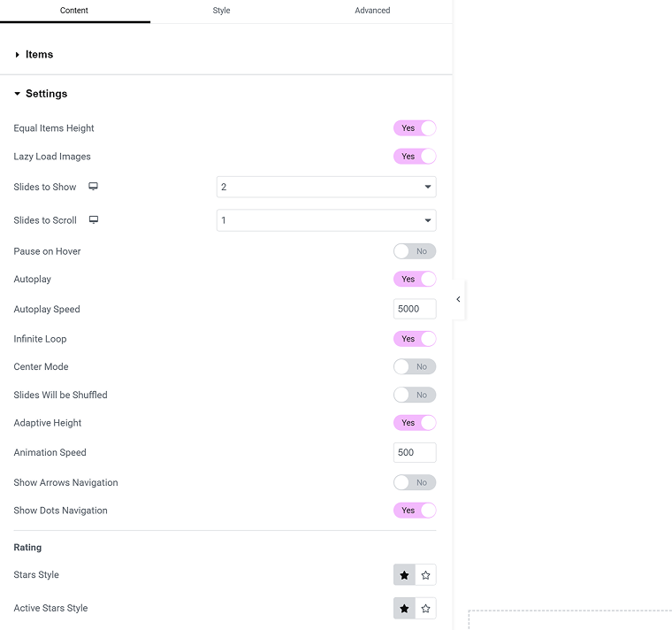Toggle Adaptive Height switch
Screen dimensions: 672x630
[x=415, y=423]
